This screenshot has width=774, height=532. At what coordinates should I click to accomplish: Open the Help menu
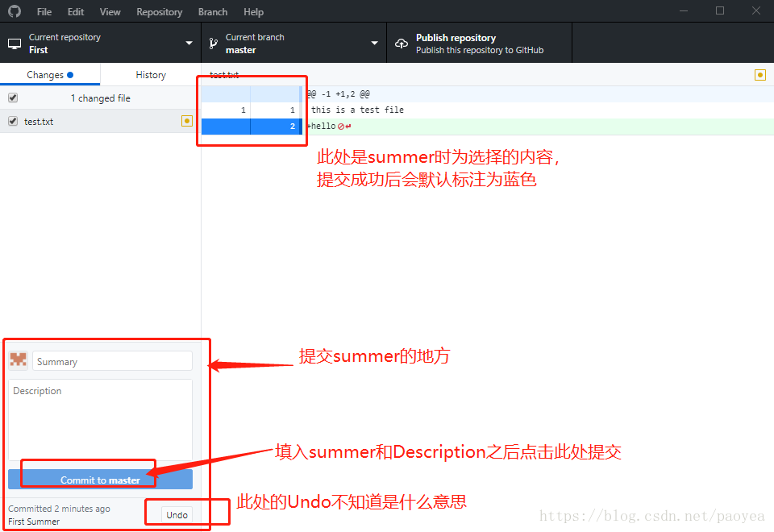pos(253,12)
